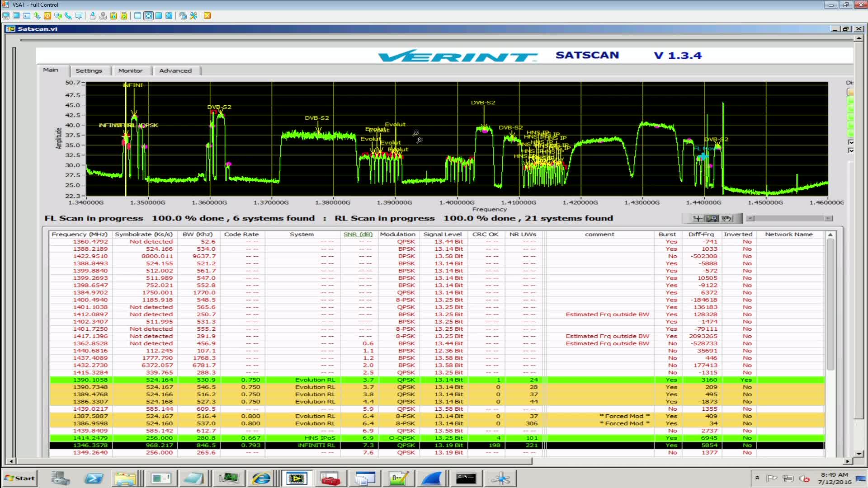This screenshot has height=488, width=868.
Task: Click the graph horizontal scrollbar left arrow
Action: (750, 219)
